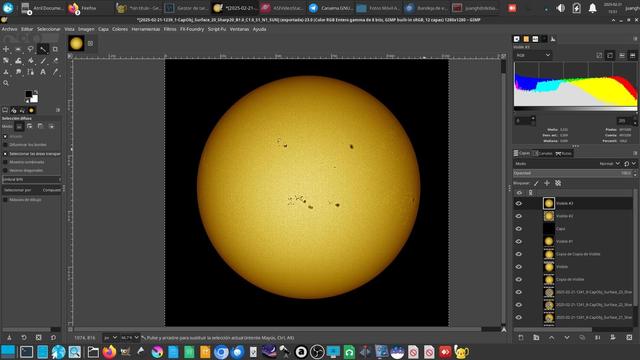The height and width of the screenshot is (360, 640).
Task: Open the Script-Fu menu
Action: click(x=217, y=29)
